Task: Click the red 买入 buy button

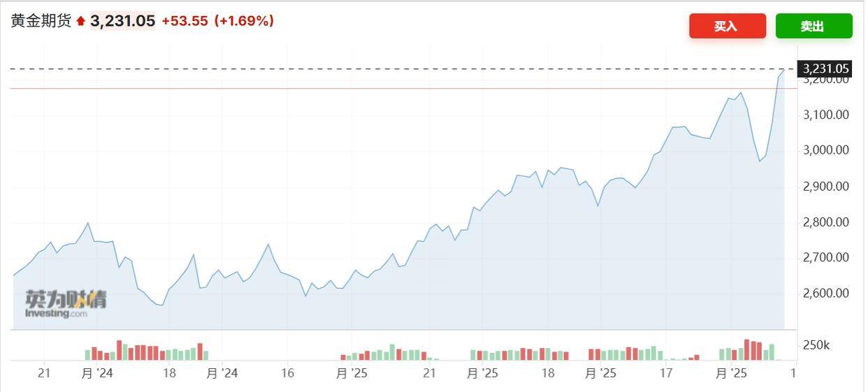Action: (x=728, y=26)
